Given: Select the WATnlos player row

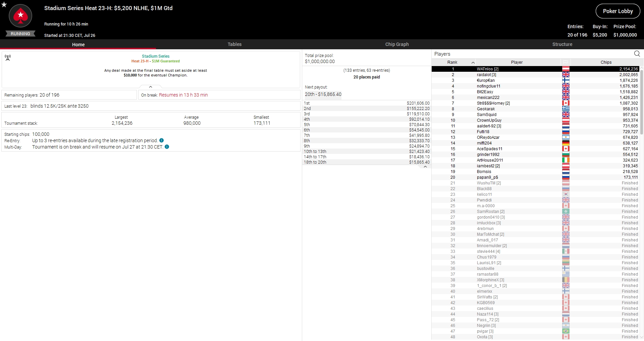Looking at the screenshot, I should coord(536,69).
